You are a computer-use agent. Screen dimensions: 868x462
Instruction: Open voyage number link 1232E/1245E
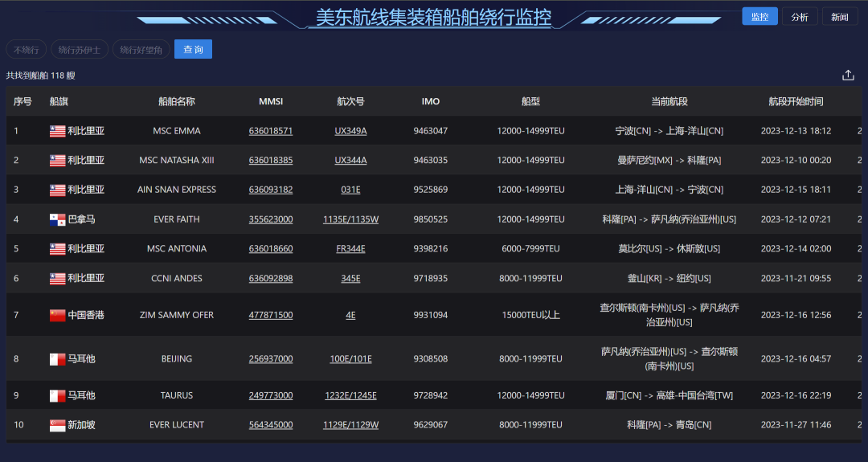(x=350, y=395)
